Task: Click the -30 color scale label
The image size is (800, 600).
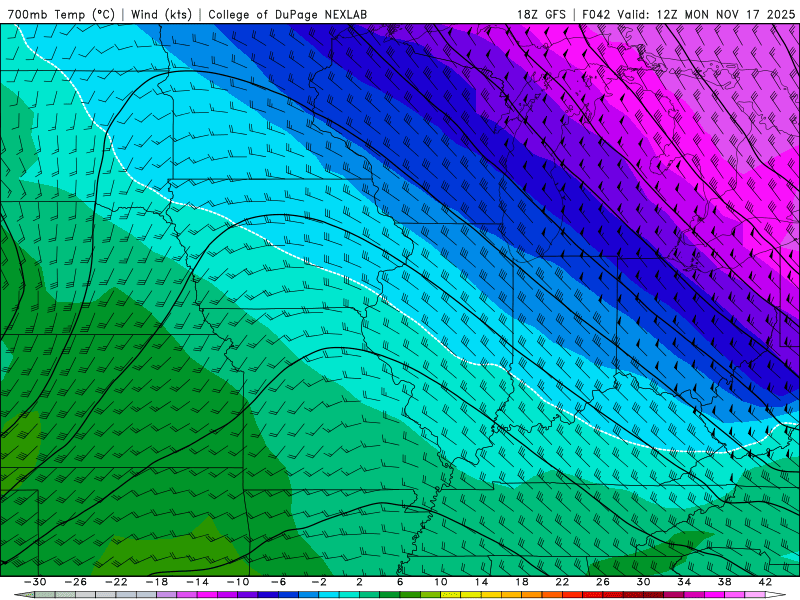Action: point(35,582)
